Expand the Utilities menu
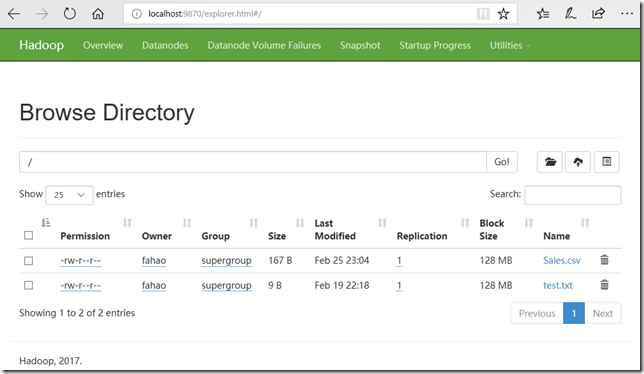Image resolution: width=644 pixels, height=374 pixels. coord(510,45)
